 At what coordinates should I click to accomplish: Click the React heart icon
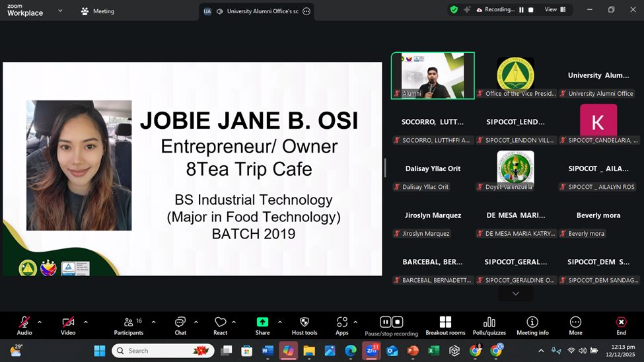[x=221, y=323]
